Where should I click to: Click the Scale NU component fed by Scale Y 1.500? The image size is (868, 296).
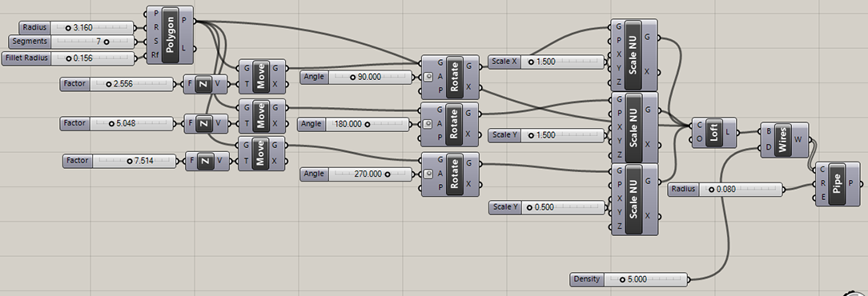(634, 127)
